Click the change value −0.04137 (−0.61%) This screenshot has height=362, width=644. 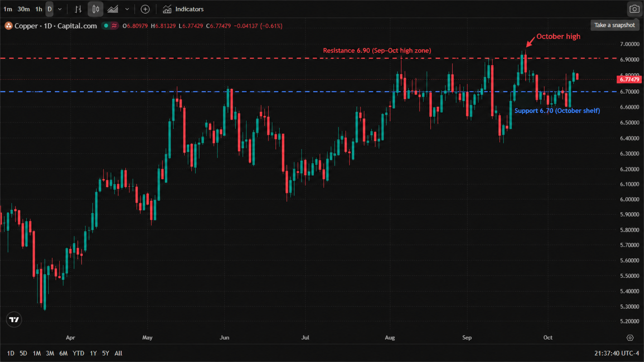[x=258, y=26]
